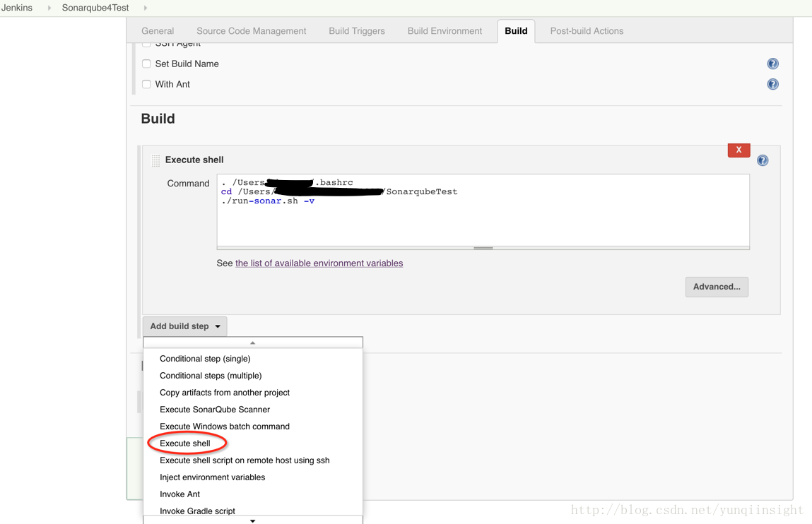Open help for With Ant option
The height and width of the screenshot is (524, 812).
tap(772, 84)
